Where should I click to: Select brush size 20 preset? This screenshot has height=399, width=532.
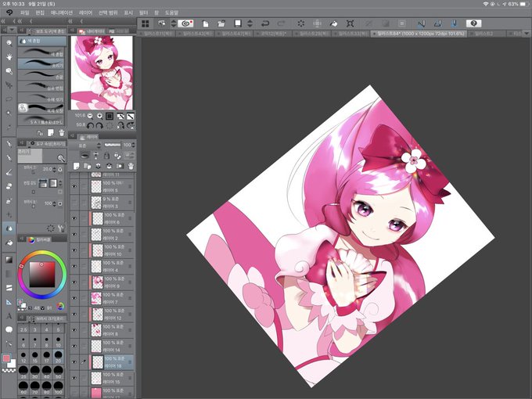(59, 357)
